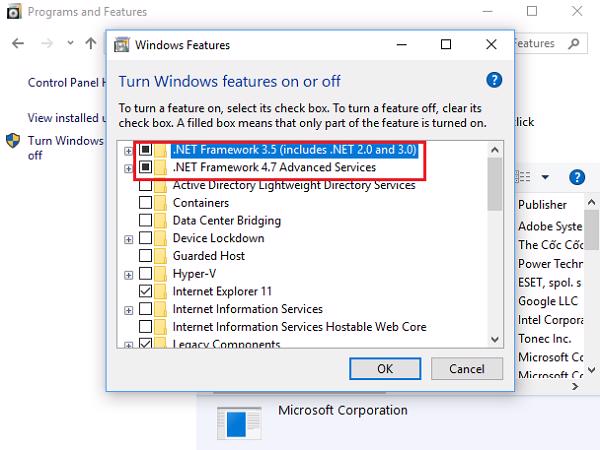Expand Internet Information Services node
Viewport: 600px width, 450px height.
click(128, 309)
